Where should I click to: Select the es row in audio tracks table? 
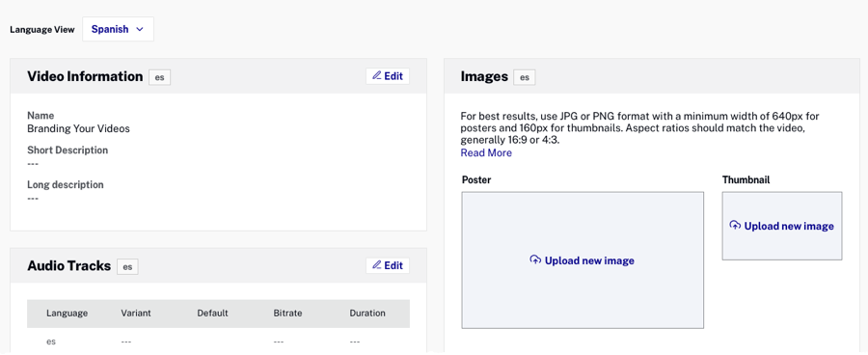pyautogui.click(x=219, y=341)
